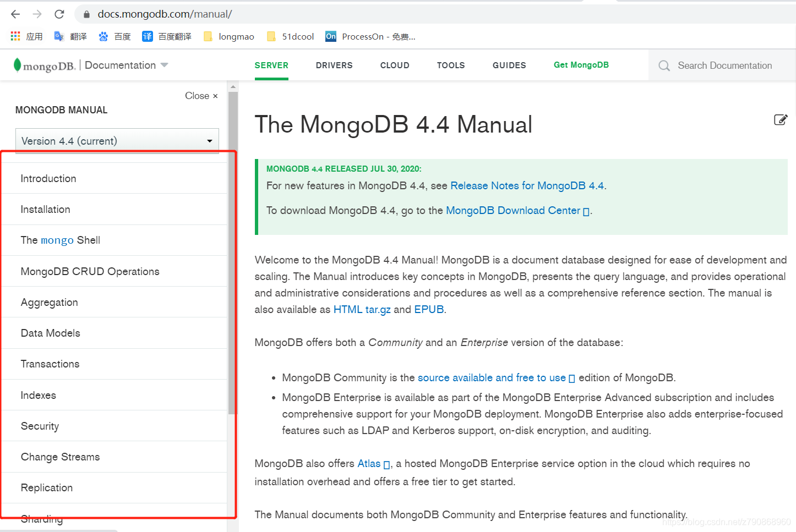Open Aggregation in the sidebar
The height and width of the screenshot is (532, 796).
(49, 303)
